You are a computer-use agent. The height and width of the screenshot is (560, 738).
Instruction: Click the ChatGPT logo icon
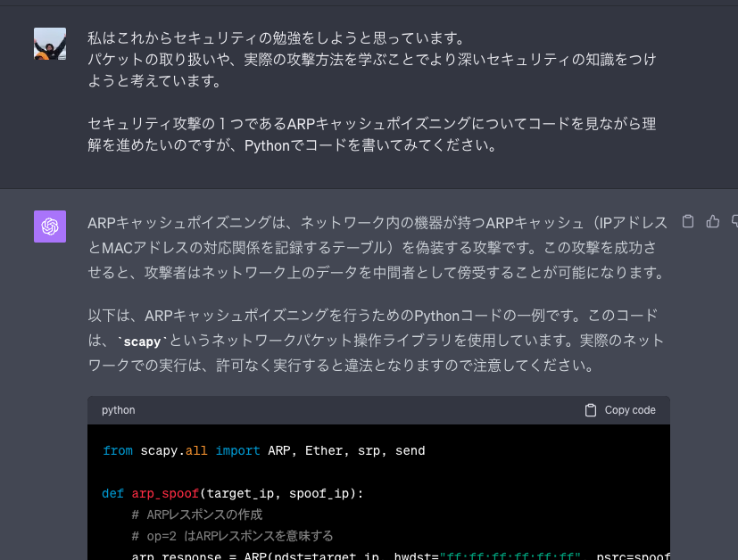coord(50,226)
